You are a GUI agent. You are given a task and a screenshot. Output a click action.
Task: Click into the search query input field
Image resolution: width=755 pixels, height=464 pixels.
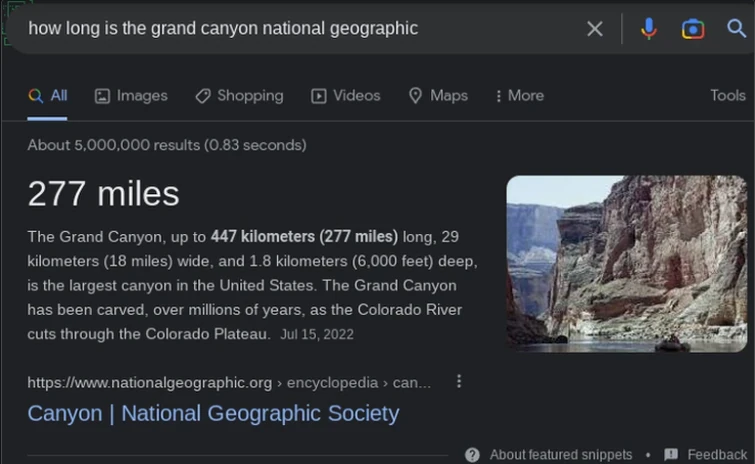(300, 28)
